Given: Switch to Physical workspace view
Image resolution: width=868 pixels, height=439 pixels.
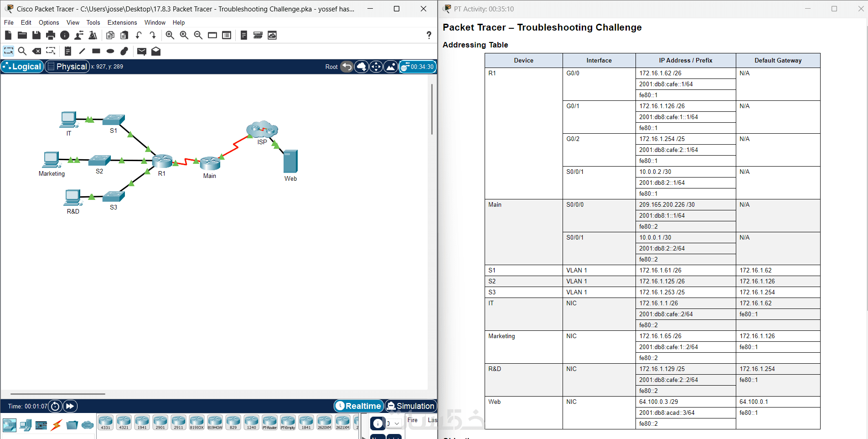Looking at the screenshot, I should point(67,67).
